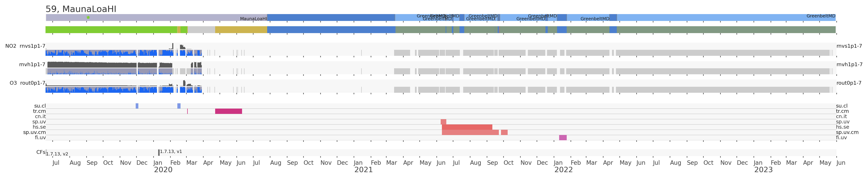
Task: Click the light grey segment in the status bar
Action: pos(201,30)
